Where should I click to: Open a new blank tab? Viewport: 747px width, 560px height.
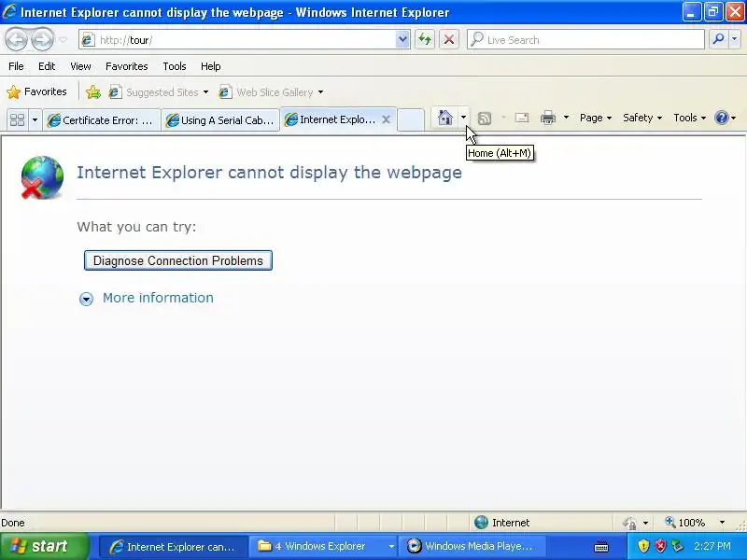point(410,119)
